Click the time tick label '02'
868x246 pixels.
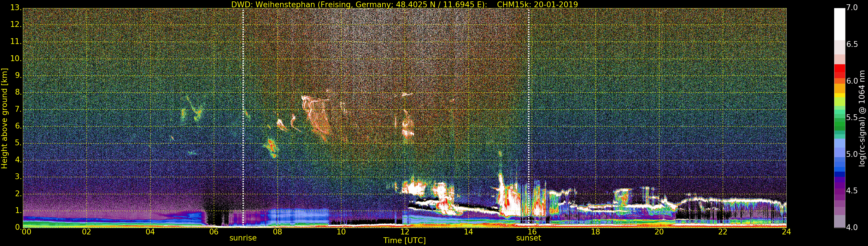coord(87,232)
